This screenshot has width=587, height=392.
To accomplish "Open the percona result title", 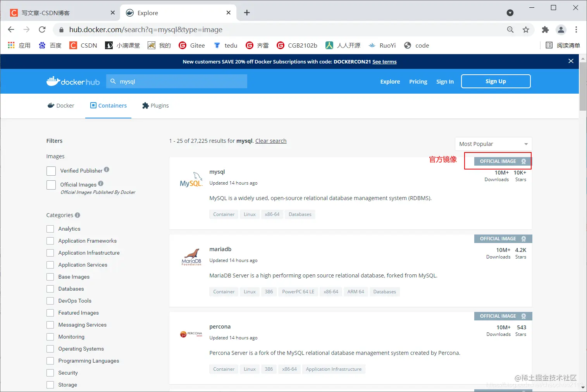I will click(x=220, y=327).
